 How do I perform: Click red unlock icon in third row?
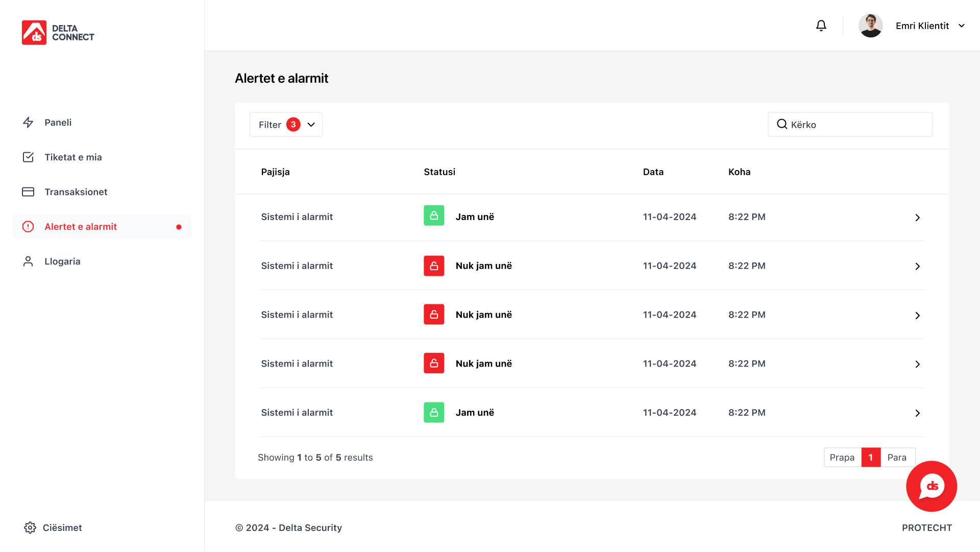434,315
